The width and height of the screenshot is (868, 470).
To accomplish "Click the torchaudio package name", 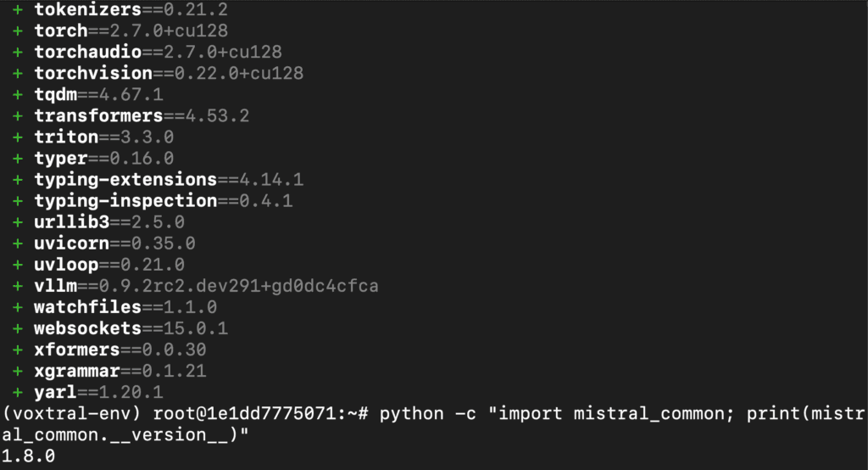I will tap(88, 52).
